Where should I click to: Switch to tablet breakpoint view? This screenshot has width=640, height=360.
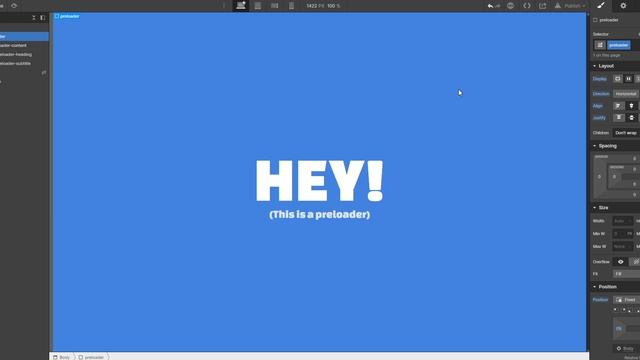point(258,6)
